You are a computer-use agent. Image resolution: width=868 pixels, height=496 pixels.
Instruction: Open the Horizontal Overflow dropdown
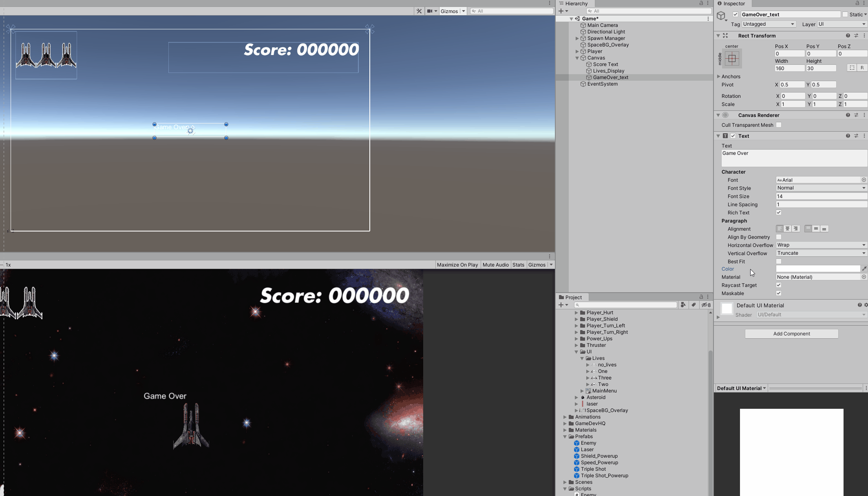821,245
